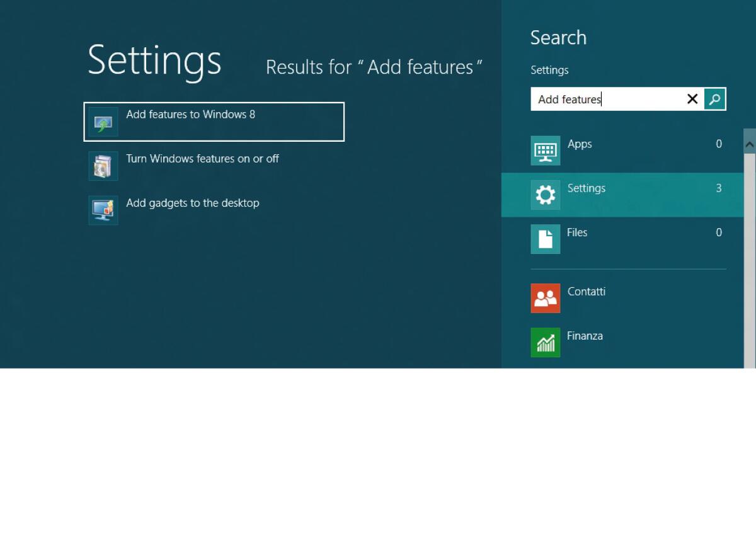Clear the search box with the X
Image resolution: width=756 pixels, height=550 pixels.
(x=692, y=99)
